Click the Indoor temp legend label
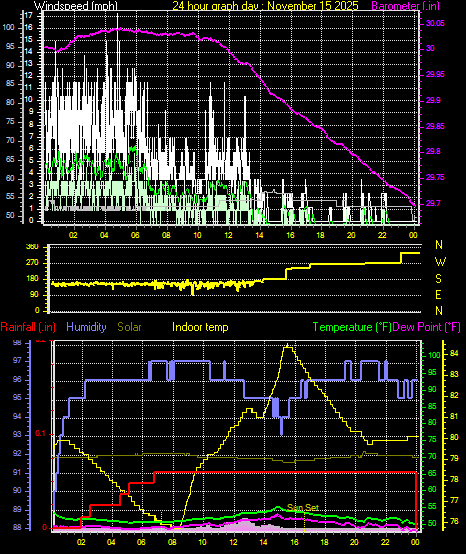The image size is (466, 554). [x=200, y=327]
